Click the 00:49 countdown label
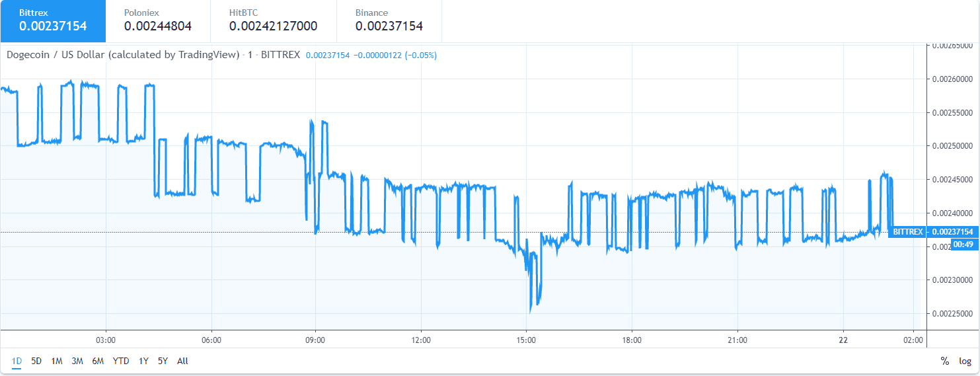Viewport: 980px width, 376px height. coord(964,244)
